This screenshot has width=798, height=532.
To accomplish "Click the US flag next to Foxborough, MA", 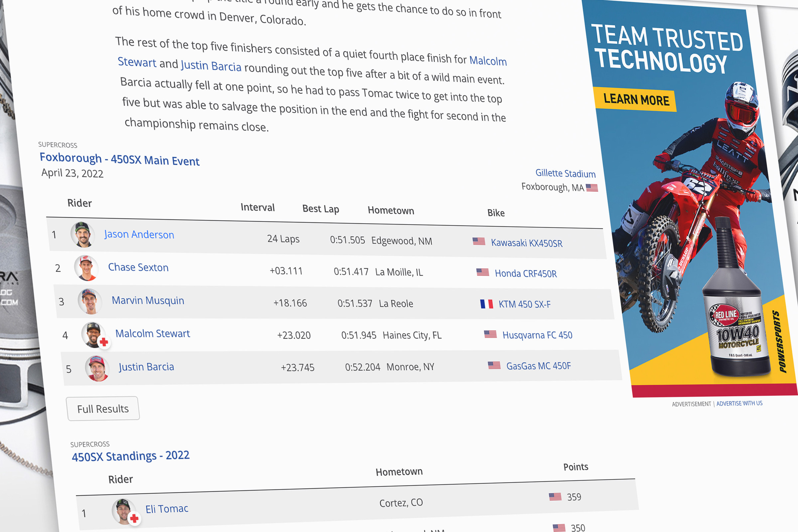I will click(592, 188).
